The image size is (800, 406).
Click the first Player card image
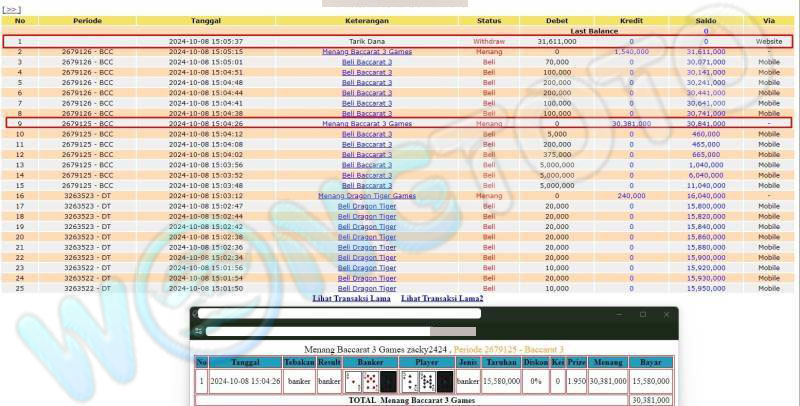[409, 381]
